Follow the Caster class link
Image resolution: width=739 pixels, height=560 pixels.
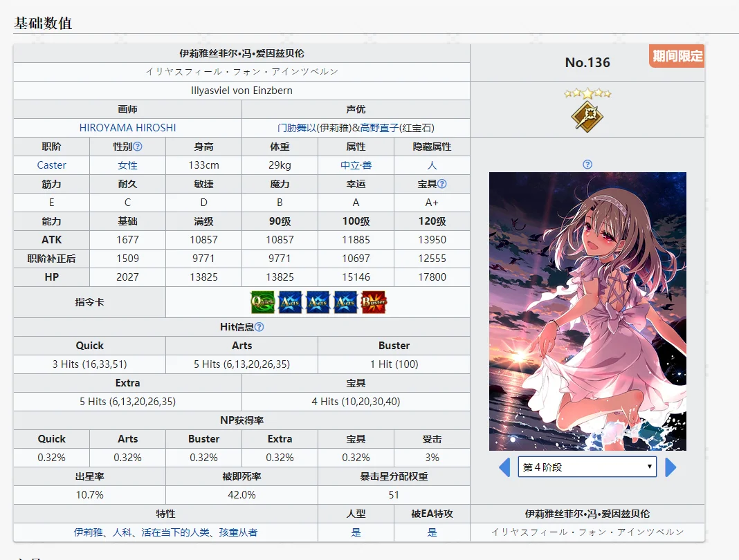(x=51, y=165)
